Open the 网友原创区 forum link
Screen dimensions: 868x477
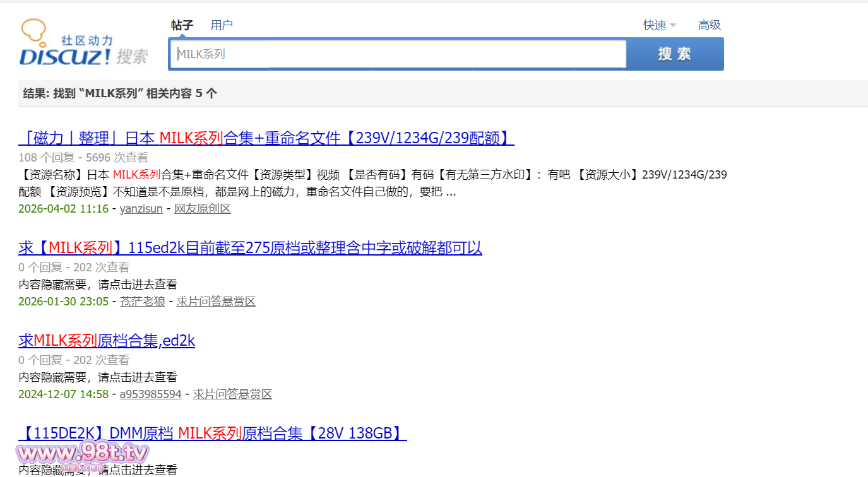click(x=203, y=209)
